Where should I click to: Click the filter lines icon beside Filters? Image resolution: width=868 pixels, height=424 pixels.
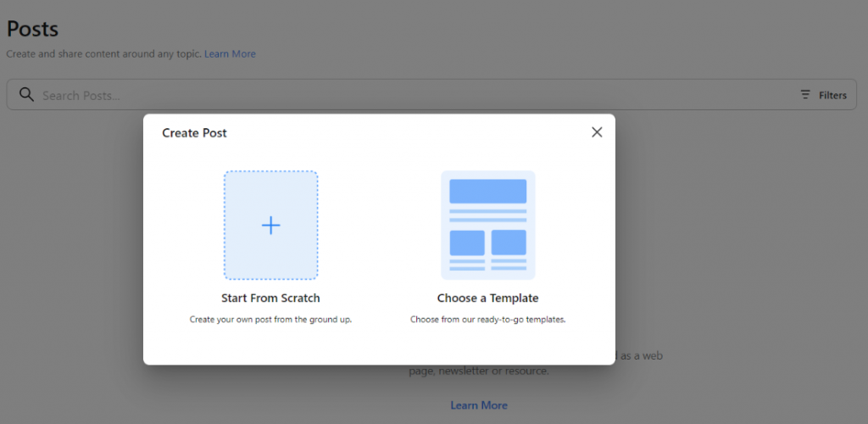coord(805,95)
